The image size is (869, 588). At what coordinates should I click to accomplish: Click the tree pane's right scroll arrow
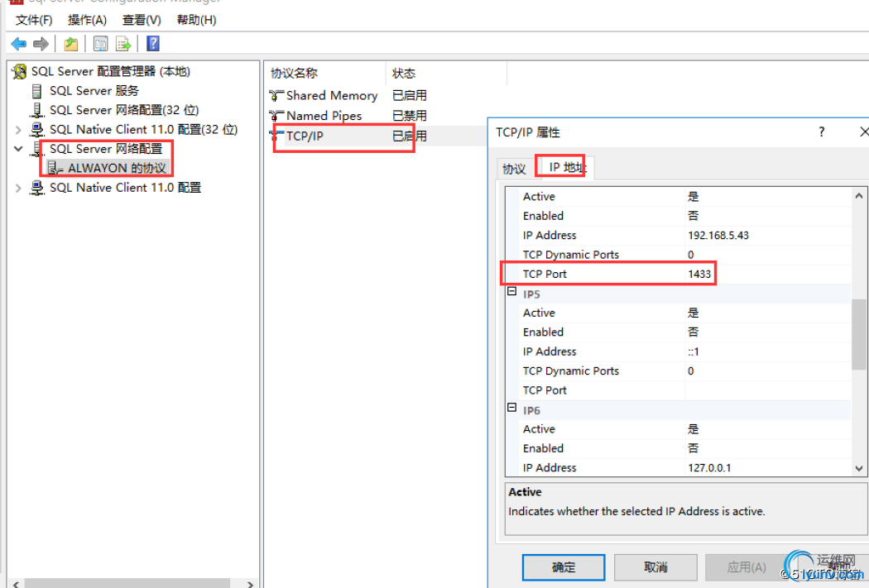250,584
